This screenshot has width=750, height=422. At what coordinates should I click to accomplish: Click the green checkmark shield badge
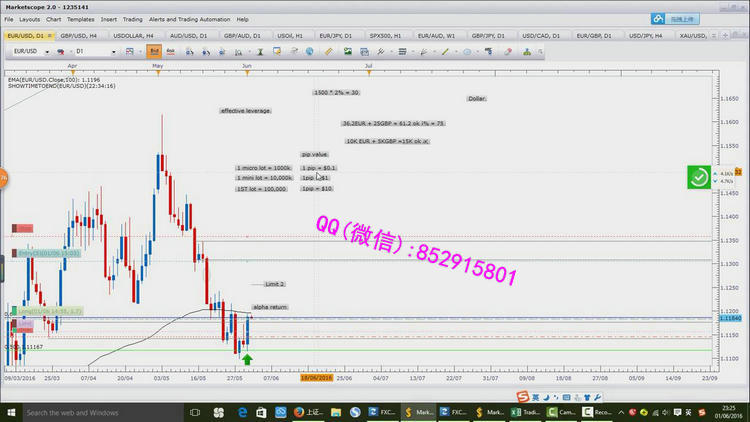coord(699,177)
